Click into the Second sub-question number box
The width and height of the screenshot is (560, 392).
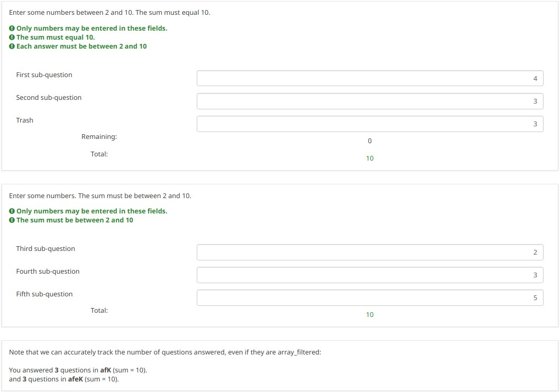click(x=370, y=101)
